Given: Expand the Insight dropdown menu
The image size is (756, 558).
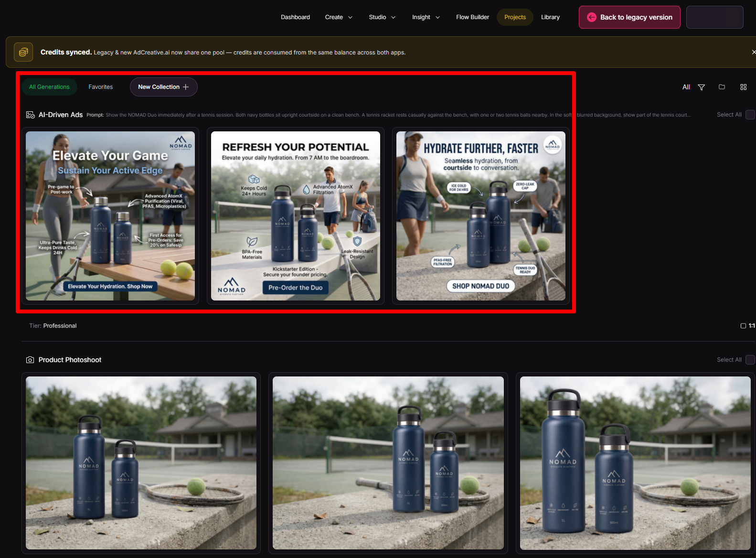Looking at the screenshot, I should [x=426, y=17].
